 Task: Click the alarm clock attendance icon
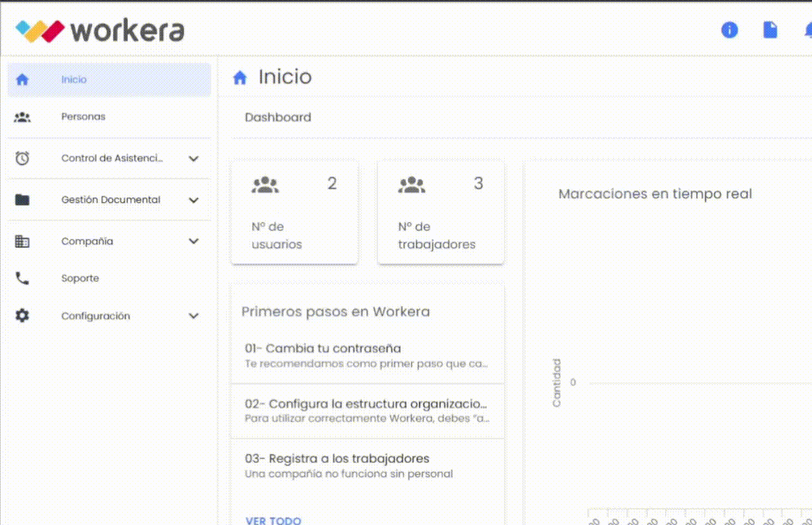click(x=22, y=158)
